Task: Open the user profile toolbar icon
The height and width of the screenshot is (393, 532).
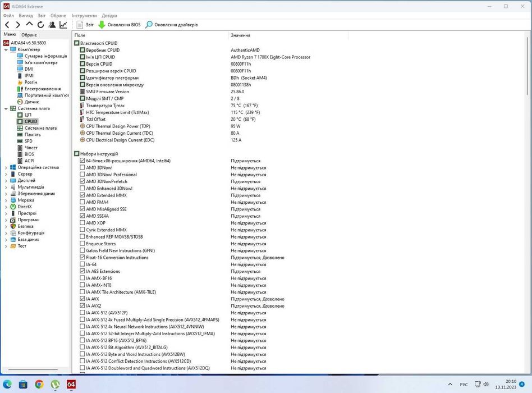Action: [52, 25]
